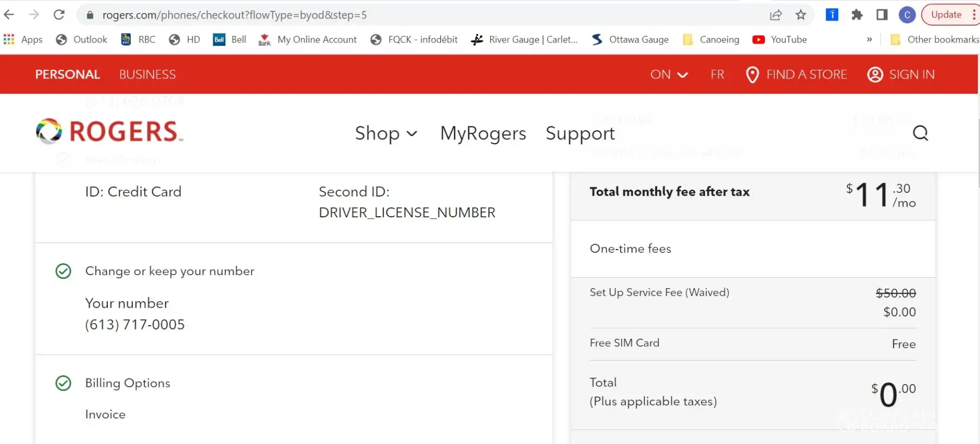Open the MyRogers menu item

[x=483, y=133]
